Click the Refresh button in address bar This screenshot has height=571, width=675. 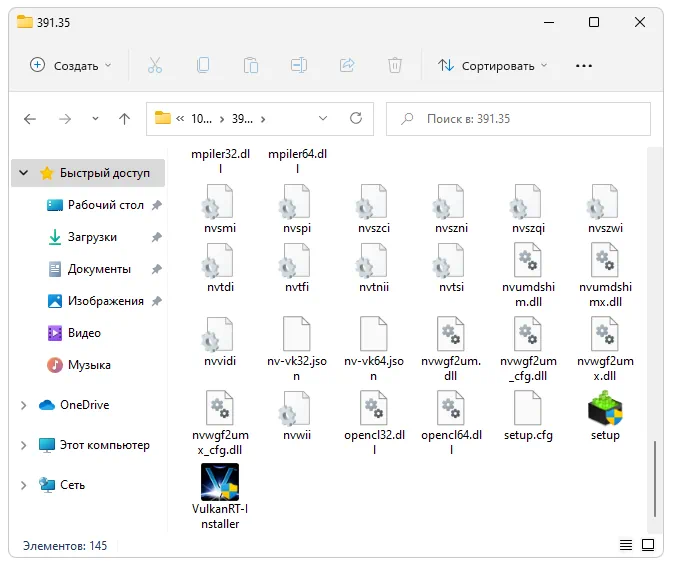355,118
